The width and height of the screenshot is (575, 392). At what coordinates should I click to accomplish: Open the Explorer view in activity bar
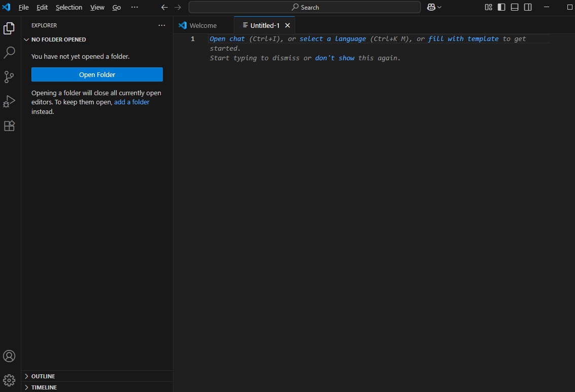tap(9, 28)
